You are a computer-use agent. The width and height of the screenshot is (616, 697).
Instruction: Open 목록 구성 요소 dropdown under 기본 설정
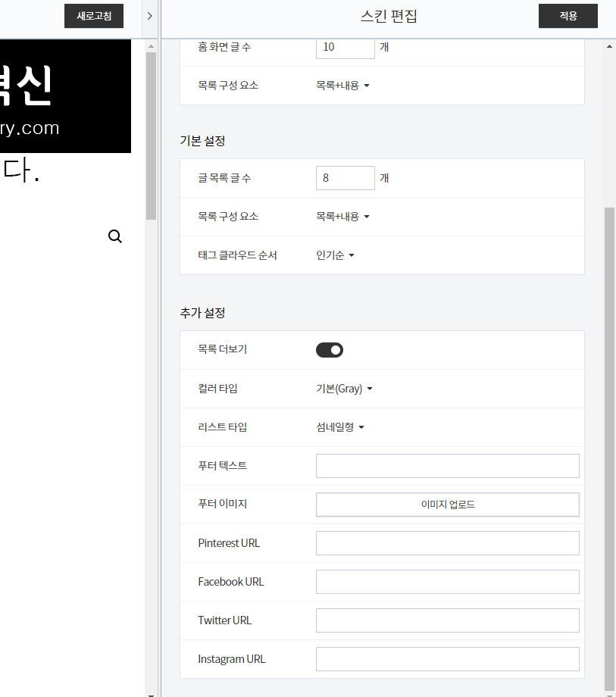coord(342,217)
